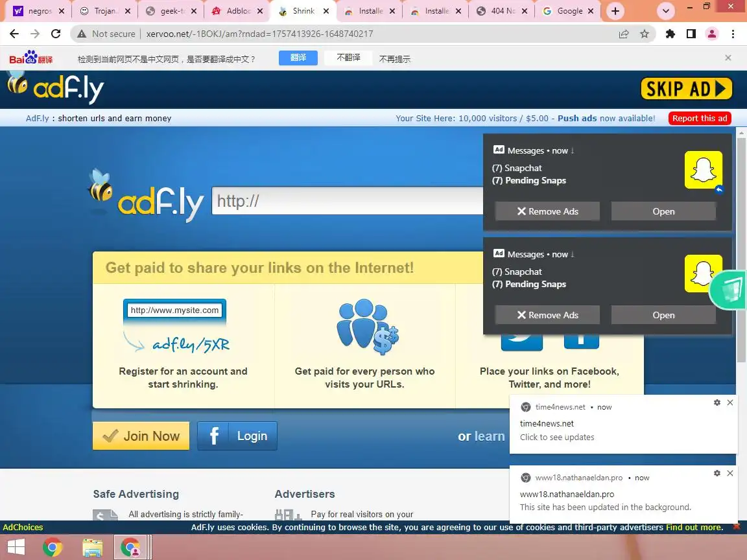Screen dimensions: 747x560
Task: Click the blue 翻译 translate button
Action: [298, 58]
